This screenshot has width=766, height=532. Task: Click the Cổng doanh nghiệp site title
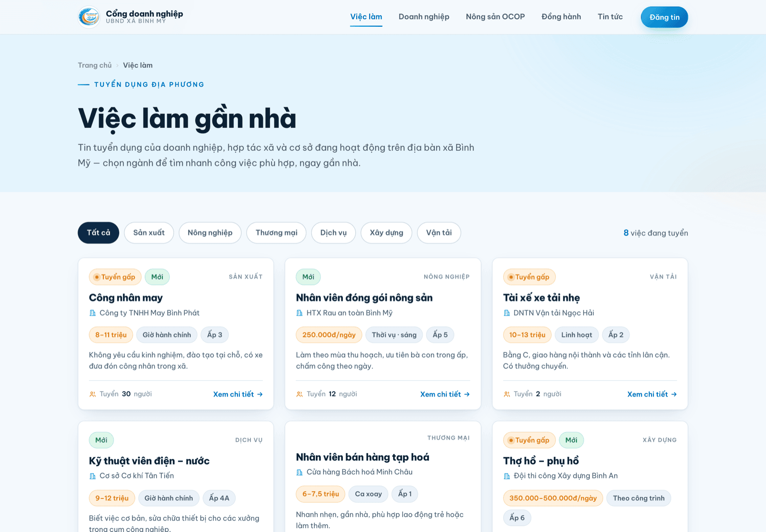tap(144, 14)
